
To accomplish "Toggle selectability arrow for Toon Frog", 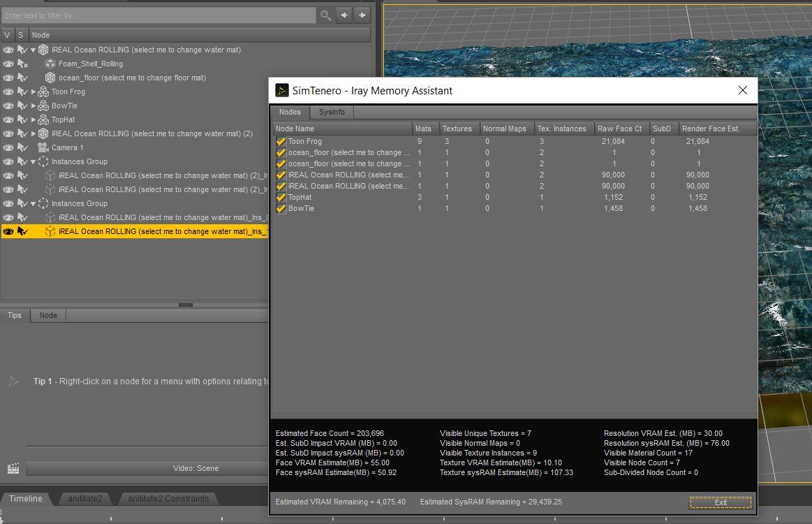I will (22, 92).
